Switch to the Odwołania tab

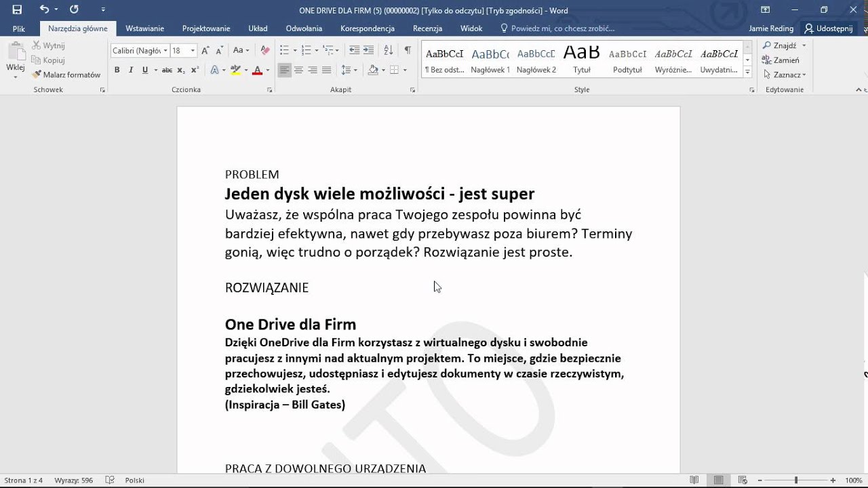[304, 28]
